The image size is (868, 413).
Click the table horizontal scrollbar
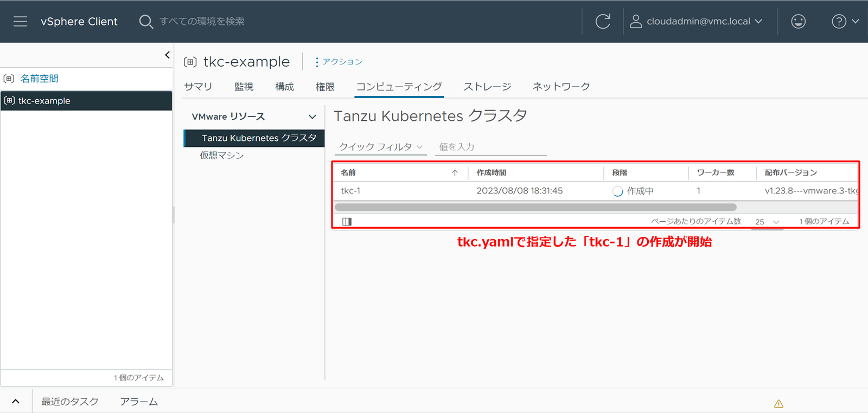535,207
